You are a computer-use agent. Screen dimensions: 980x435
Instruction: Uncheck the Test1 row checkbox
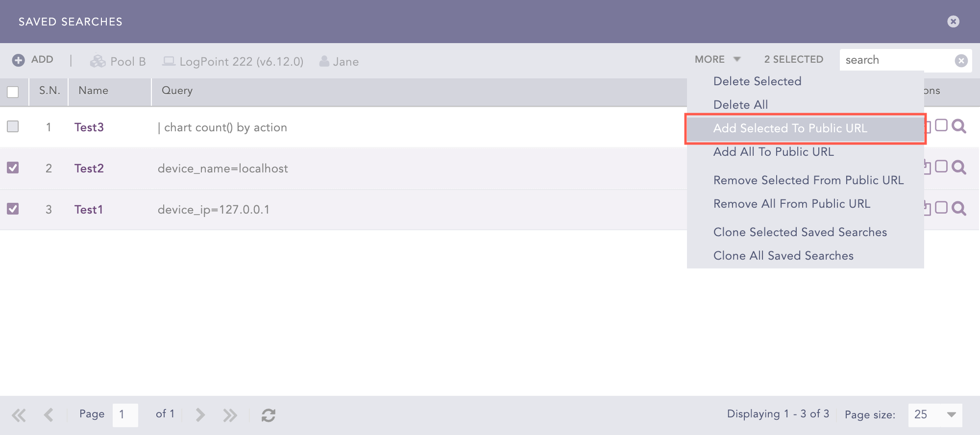tap(13, 209)
